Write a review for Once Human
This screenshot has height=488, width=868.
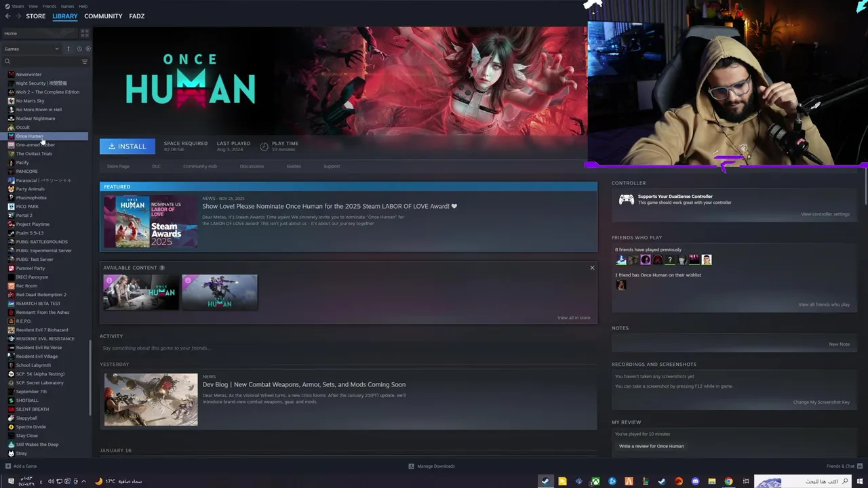point(652,446)
